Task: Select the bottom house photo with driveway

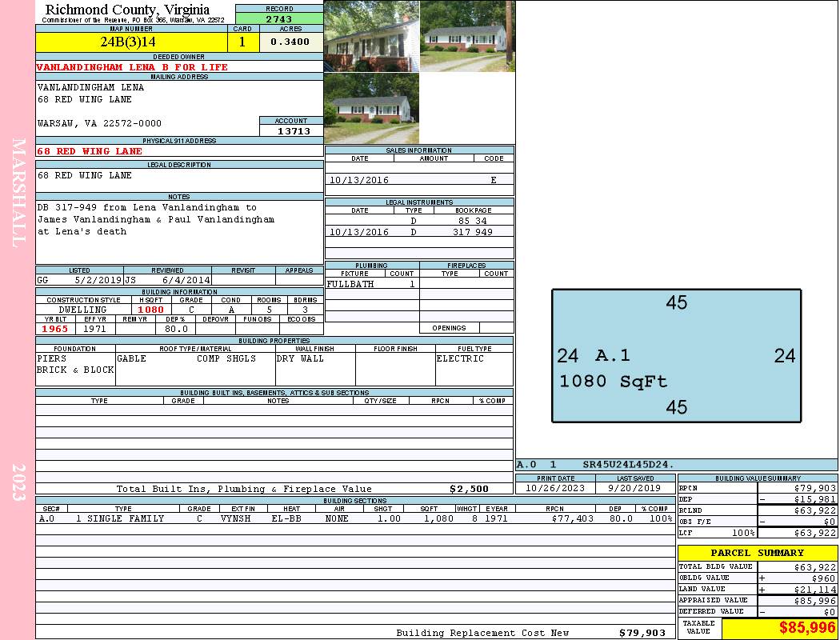Action: tap(371, 109)
